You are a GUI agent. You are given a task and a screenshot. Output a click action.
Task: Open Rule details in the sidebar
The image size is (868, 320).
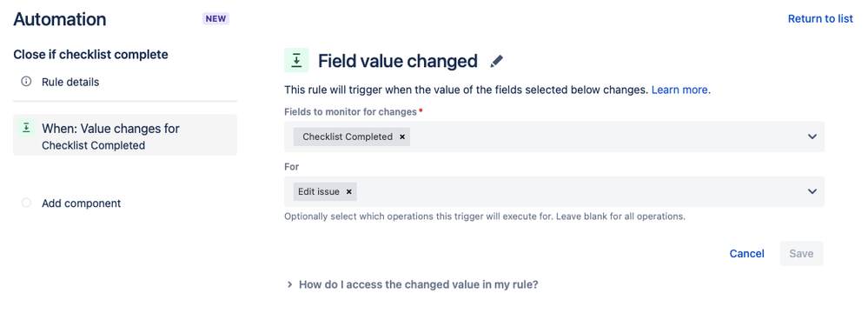70,82
